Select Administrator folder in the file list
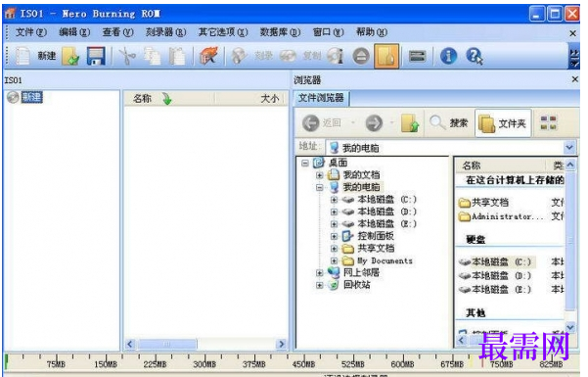Viewport: 588px width, 377px height. (501, 216)
